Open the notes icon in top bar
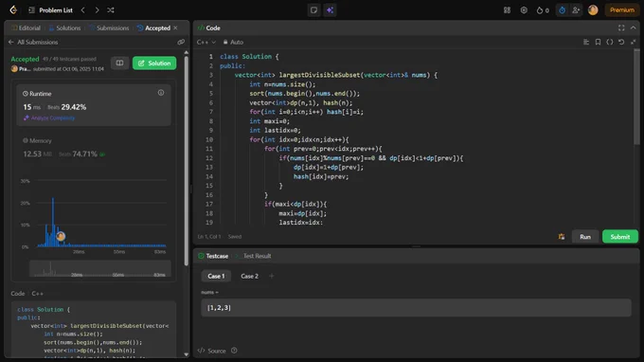The height and width of the screenshot is (362, 644). coord(313,9)
